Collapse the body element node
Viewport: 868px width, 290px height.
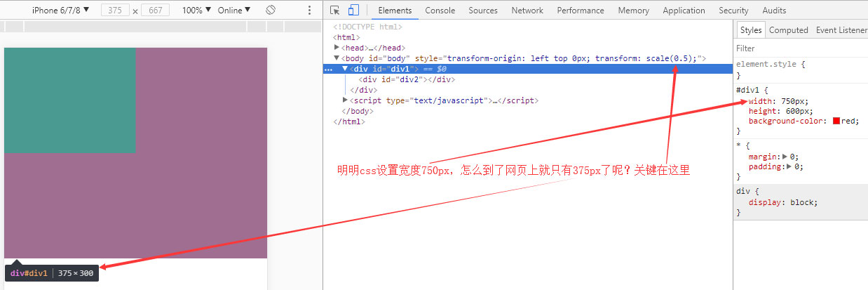point(337,58)
